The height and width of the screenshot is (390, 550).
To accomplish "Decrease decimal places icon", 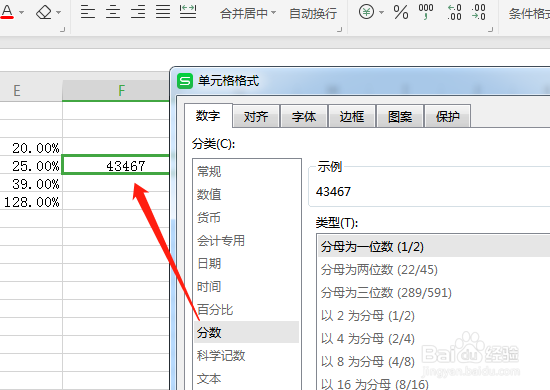I will (478, 12).
